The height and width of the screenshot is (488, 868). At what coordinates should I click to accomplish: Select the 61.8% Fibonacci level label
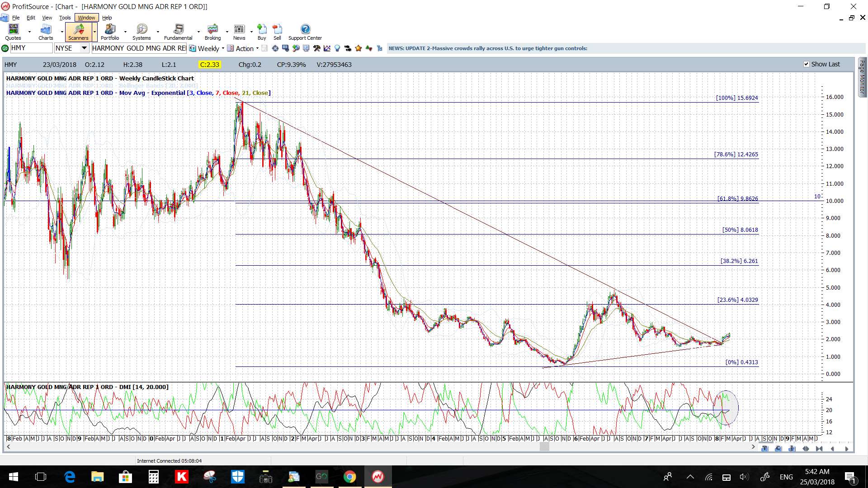coord(738,198)
